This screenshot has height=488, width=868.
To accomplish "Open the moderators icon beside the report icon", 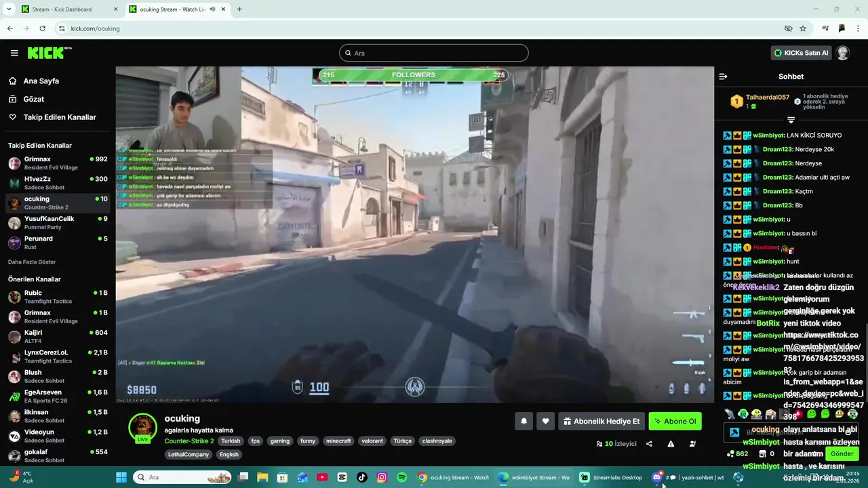I will click(x=692, y=444).
